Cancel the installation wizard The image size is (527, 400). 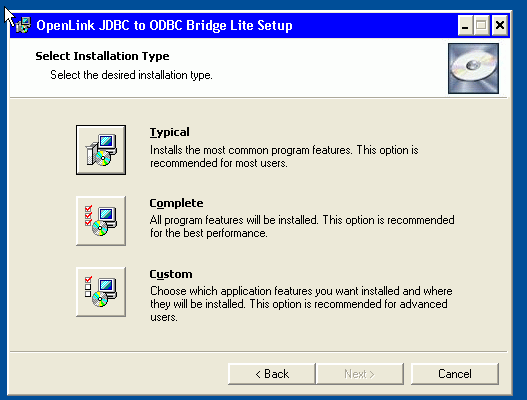pyautogui.click(x=455, y=374)
